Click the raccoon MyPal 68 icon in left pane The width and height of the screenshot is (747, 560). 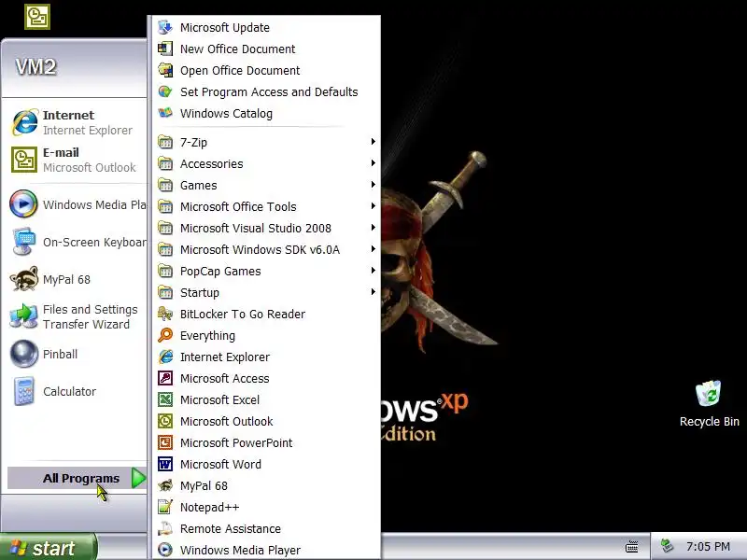tap(24, 278)
